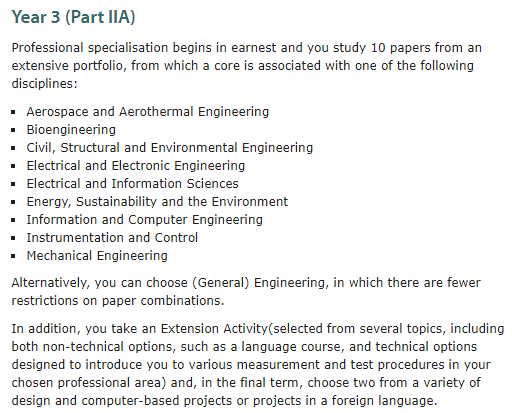Click 'restrictions on paper combinations' text
Viewport: 512px width, 413px height.
[118, 301]
